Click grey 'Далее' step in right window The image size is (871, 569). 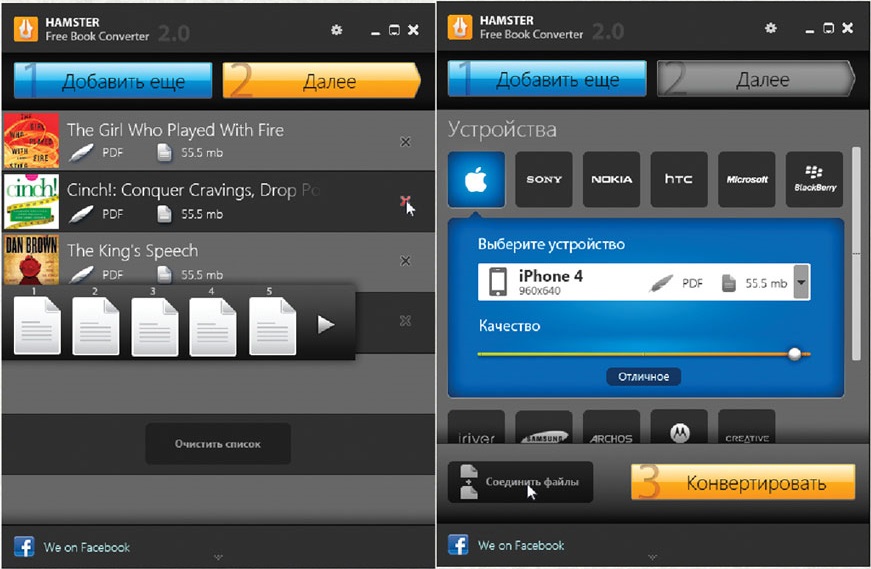pyautogui.click(x=756, y=79)
